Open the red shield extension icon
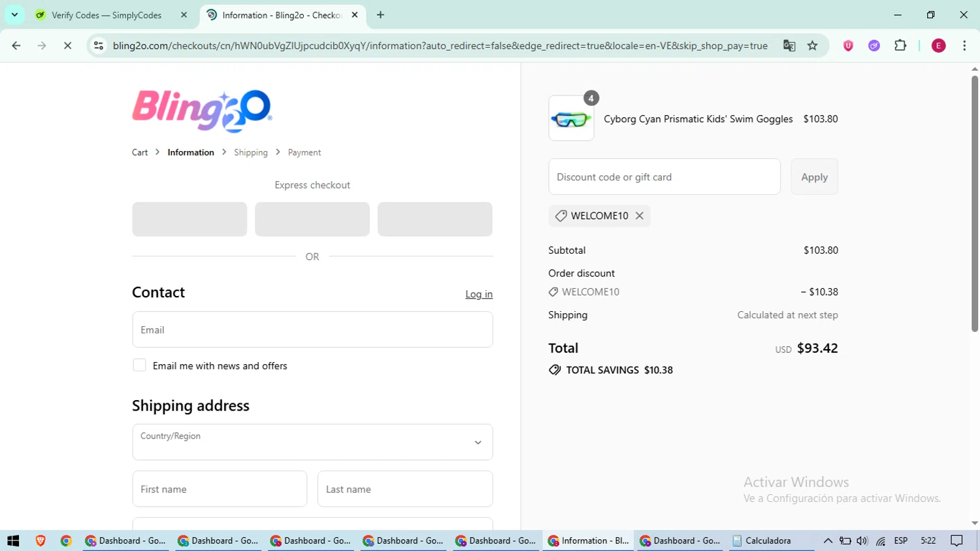 tap(848, 46)
